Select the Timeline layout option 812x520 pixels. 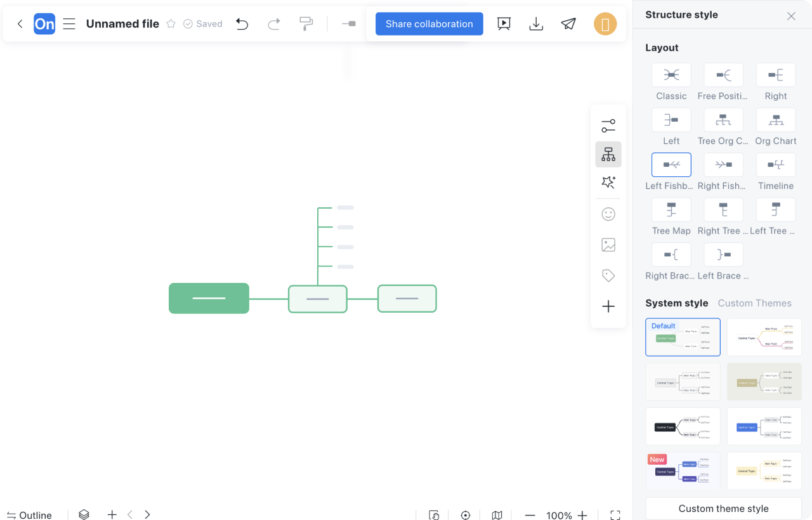pyautogui.click(x=775, y=165)
